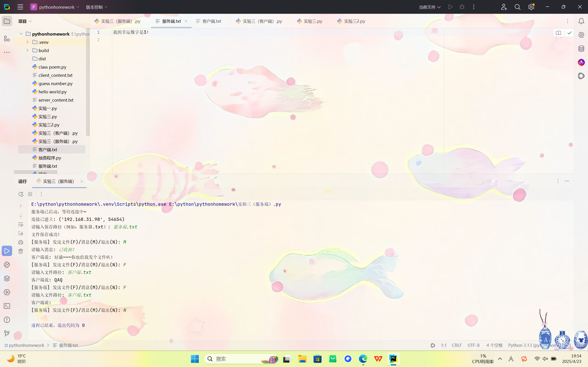
Task: Open the 版本控制 menu
Action: pyautogui.click(x=96, y=7)
